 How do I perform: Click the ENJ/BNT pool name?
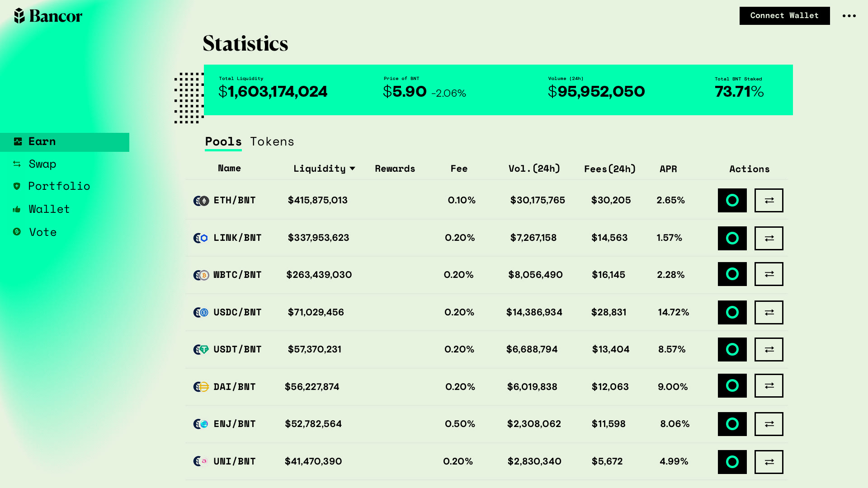click(235, 424)
